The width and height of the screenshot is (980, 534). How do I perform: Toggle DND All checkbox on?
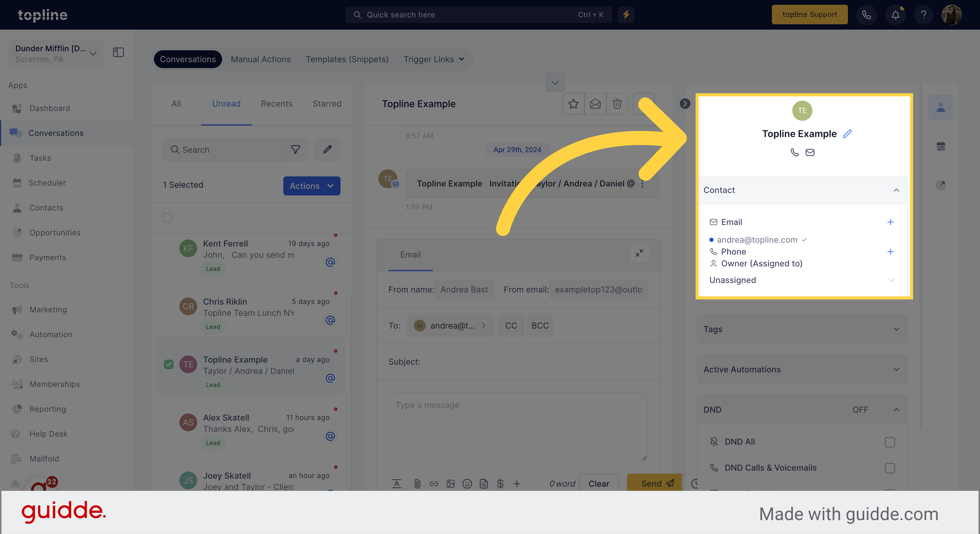point(890,441)
